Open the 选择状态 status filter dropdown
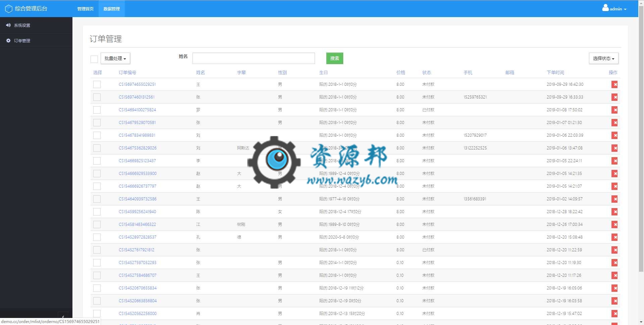Viewport: 644px width, 325px height. (x=603, y=58)
